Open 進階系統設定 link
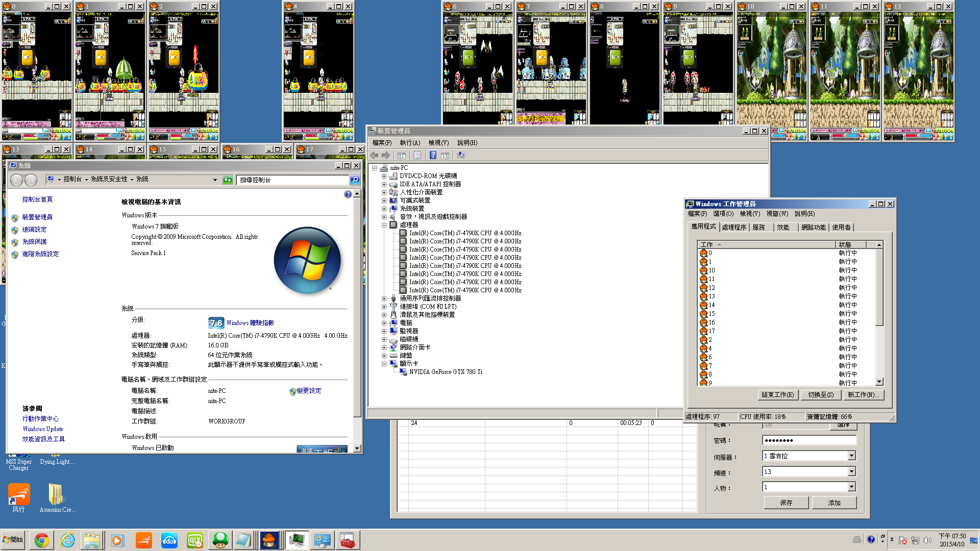 40,254
